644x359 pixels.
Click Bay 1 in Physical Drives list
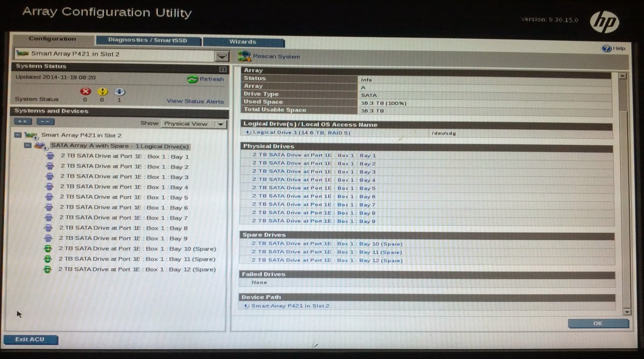[x=314, y=155]
